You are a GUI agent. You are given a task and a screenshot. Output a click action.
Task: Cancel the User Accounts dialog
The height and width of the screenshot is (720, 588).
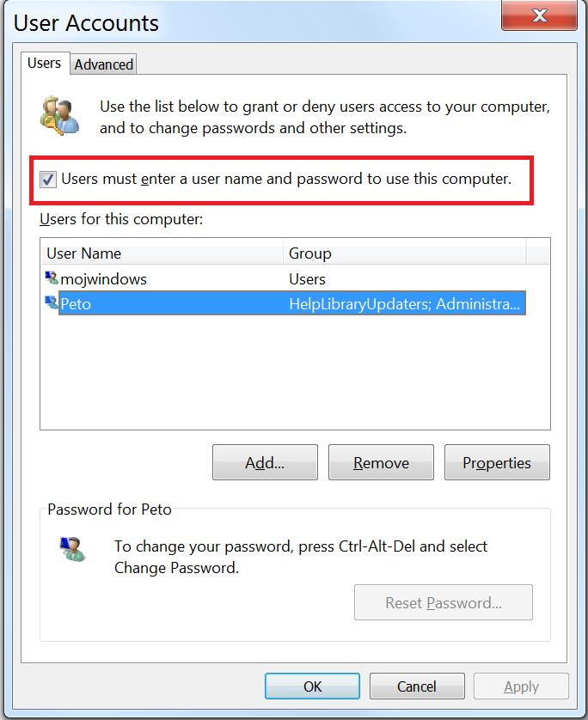pyautogui.click(x=417, y=686)
